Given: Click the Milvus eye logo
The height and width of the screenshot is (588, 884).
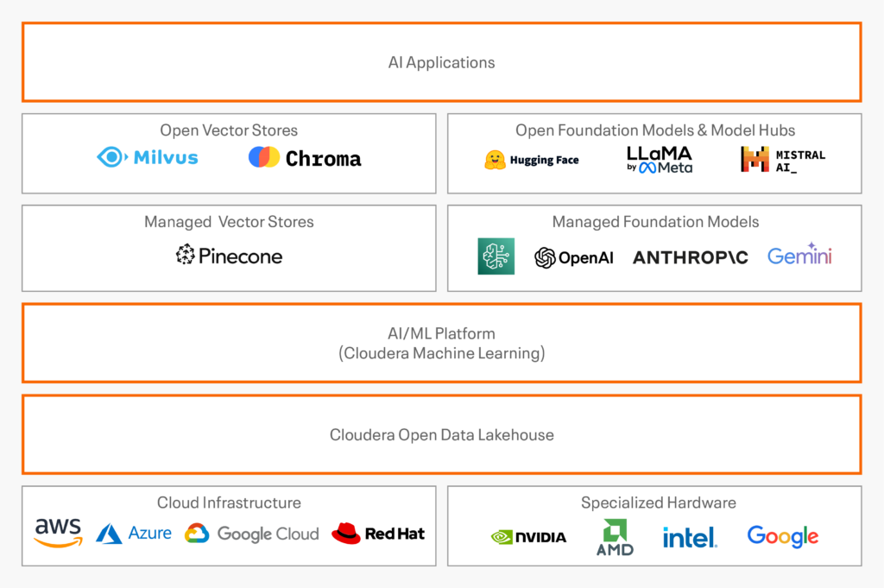Looking at the screenshot, I should pos(112,157).
